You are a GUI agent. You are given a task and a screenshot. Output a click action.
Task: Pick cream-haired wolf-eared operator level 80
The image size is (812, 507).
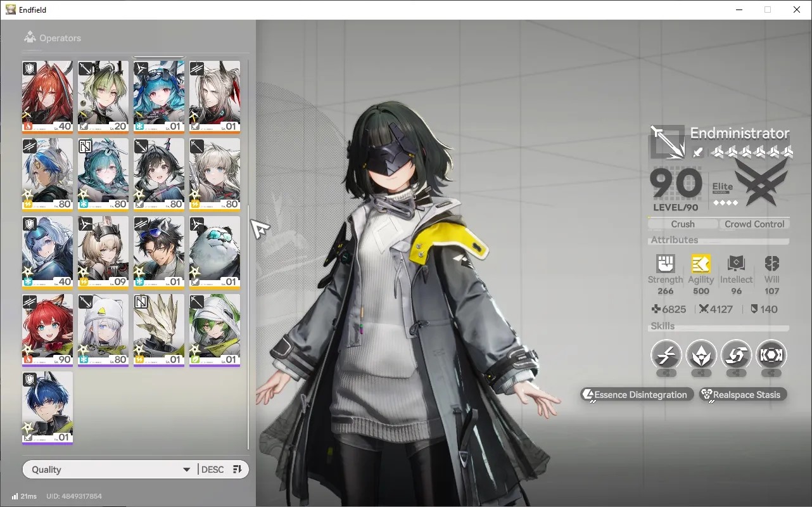click(215, 174)
